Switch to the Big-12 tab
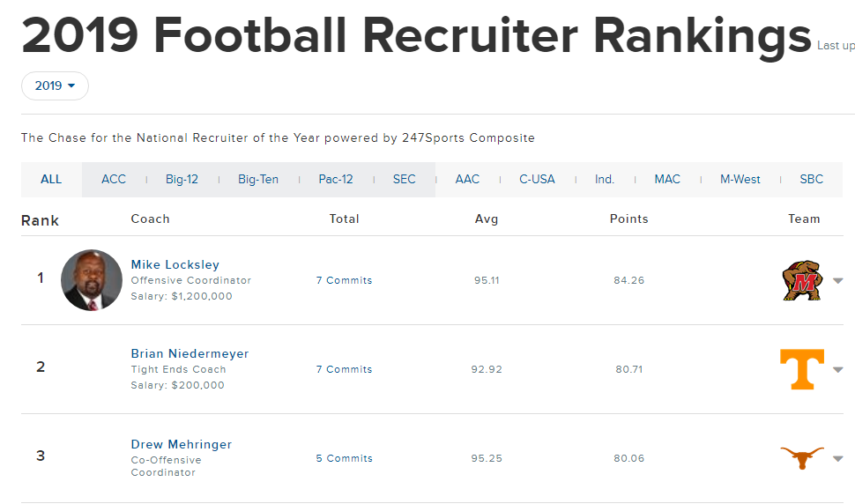 182,179
